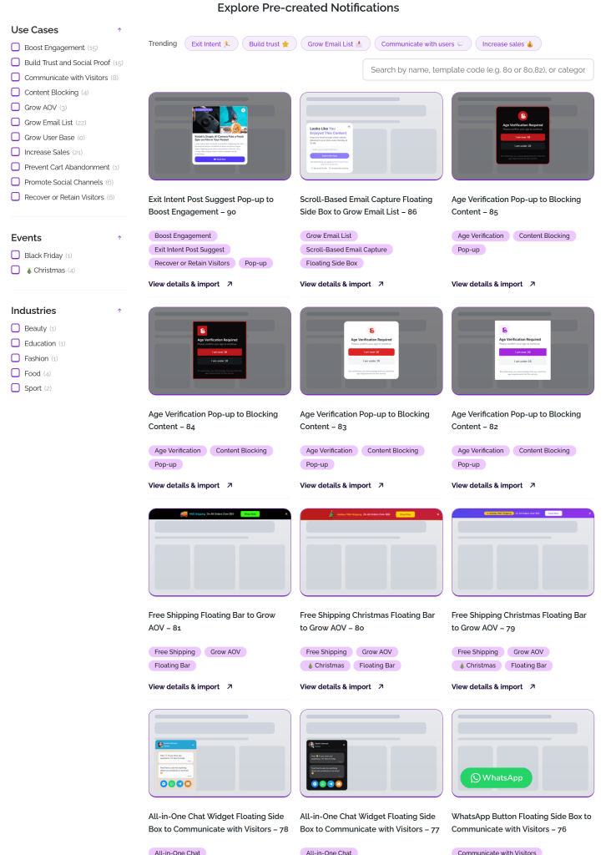Viewport: 616px width, 855px height.
Task: Click the arrow icon beside template 90's View details
Action: pos(230,284)
